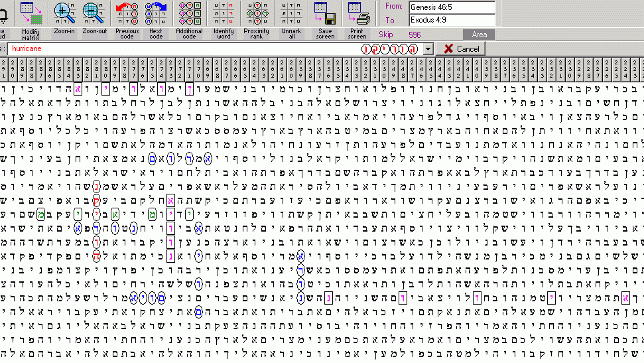Click the Zoom-in magnifier icon
644x363 pixels.
64,14
